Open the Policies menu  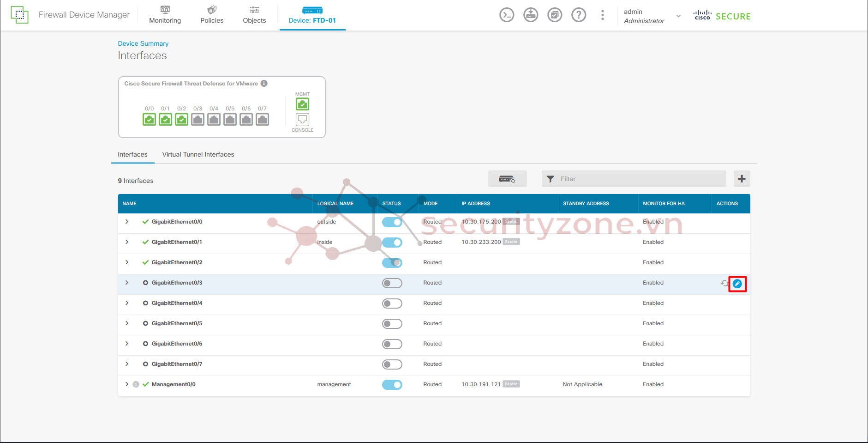(212, 15)
